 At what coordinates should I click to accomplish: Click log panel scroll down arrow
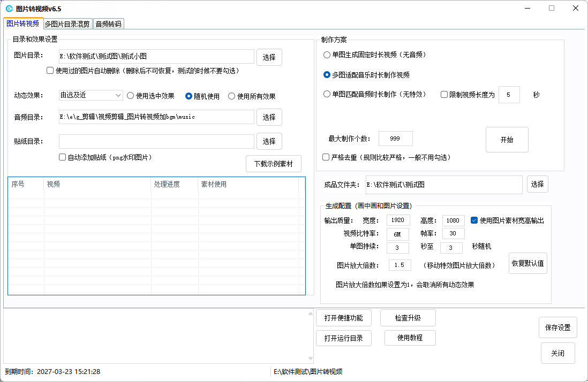click(x=310, y=358)
